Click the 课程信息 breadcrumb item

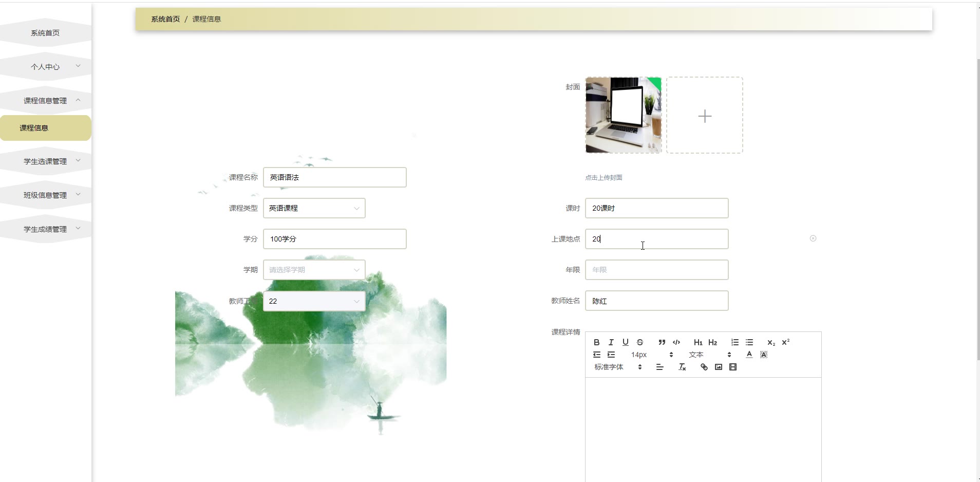206,19
